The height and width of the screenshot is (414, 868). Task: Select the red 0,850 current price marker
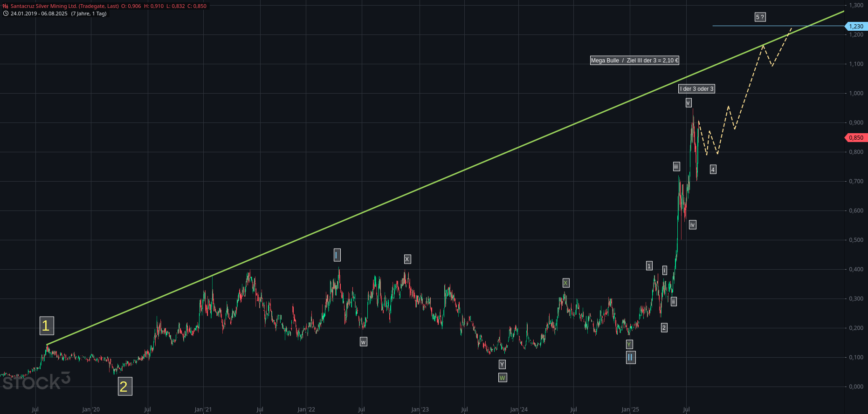click(x=856, y=138)
